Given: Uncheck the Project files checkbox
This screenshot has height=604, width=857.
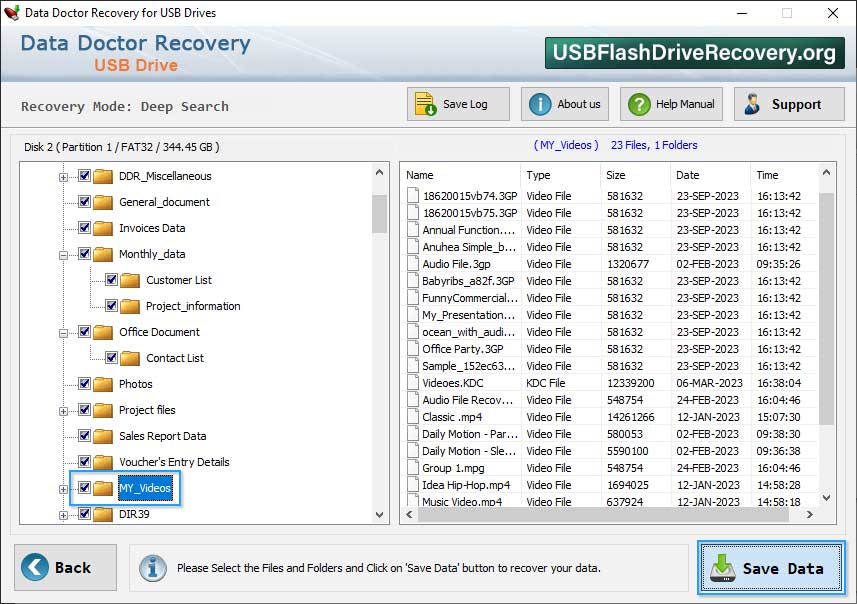Looking at the screenshot, I should [84, 409].
